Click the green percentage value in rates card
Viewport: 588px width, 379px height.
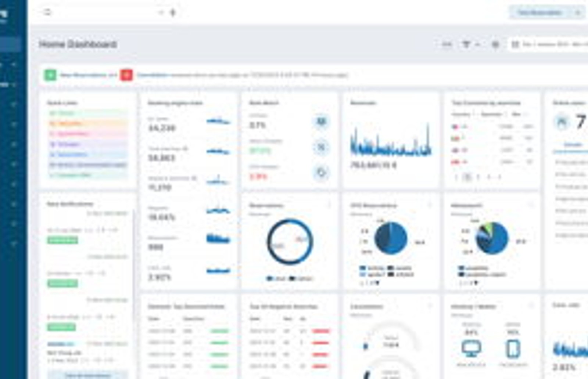(x=259, y=151)
